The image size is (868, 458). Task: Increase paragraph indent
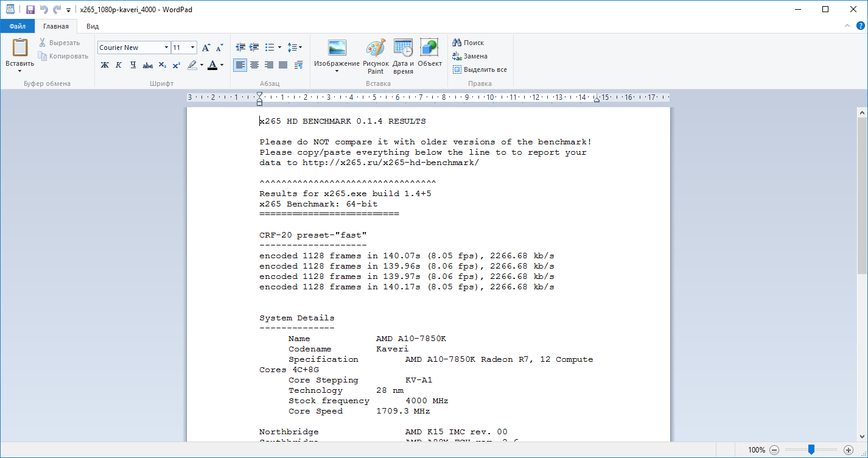point(254,48)
